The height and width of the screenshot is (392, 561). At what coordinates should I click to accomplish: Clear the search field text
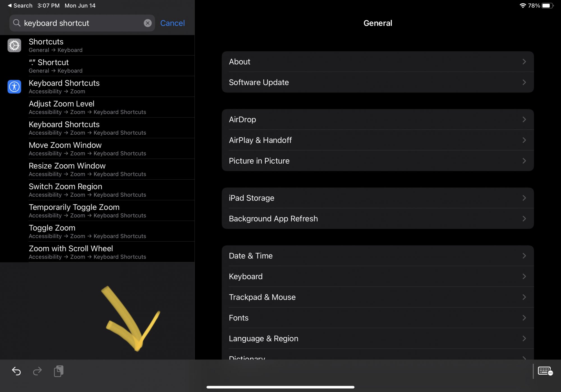[148, 23]
